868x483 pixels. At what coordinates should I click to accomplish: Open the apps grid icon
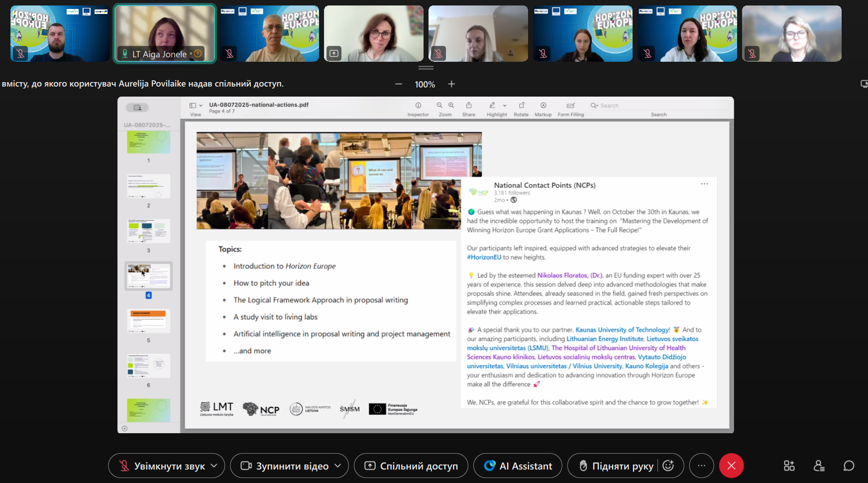pyautogui.click(x=789, y=466)
